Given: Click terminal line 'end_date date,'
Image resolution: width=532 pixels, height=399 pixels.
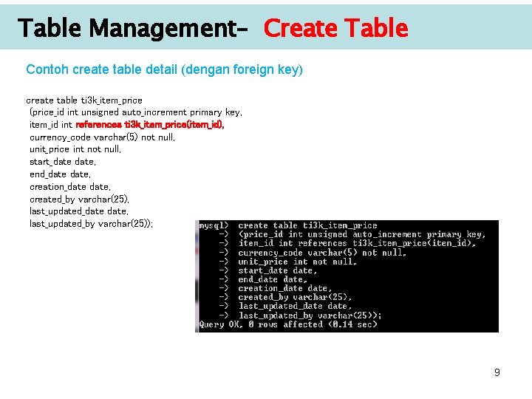Looking at the screenshot, I should point(273,279).
